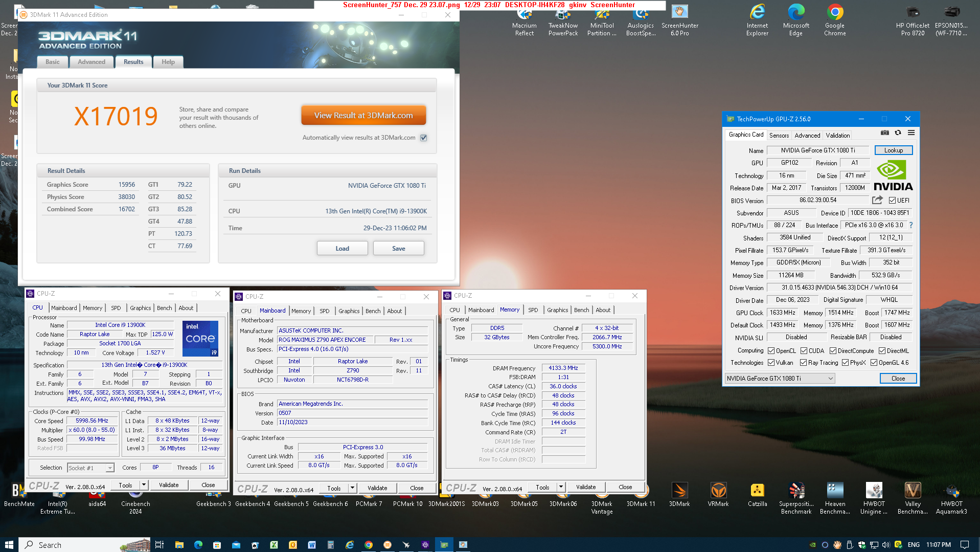Open the Windows Start menu
Screen dimensions: 980x552
(x=9, y=545)
